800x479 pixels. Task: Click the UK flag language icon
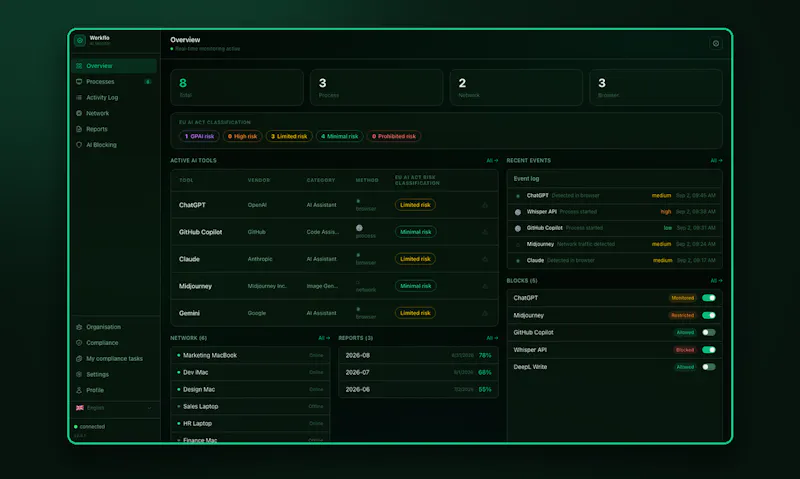pyautogui.click(x=80, y=408)
